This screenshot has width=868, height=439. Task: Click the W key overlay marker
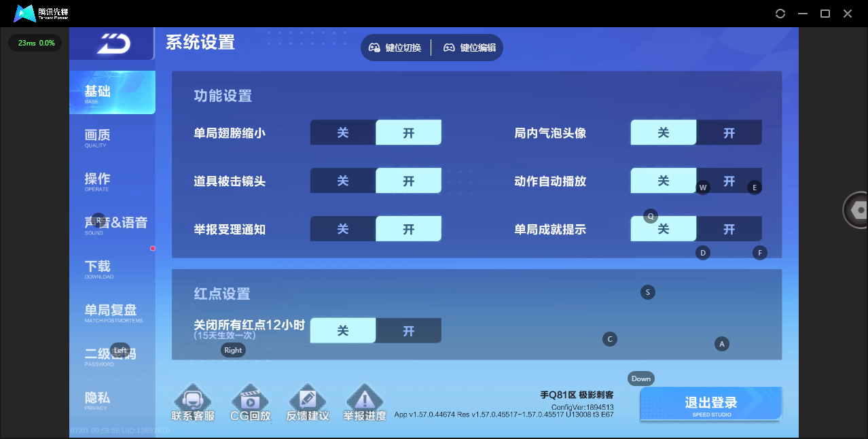tap(703, 188)
